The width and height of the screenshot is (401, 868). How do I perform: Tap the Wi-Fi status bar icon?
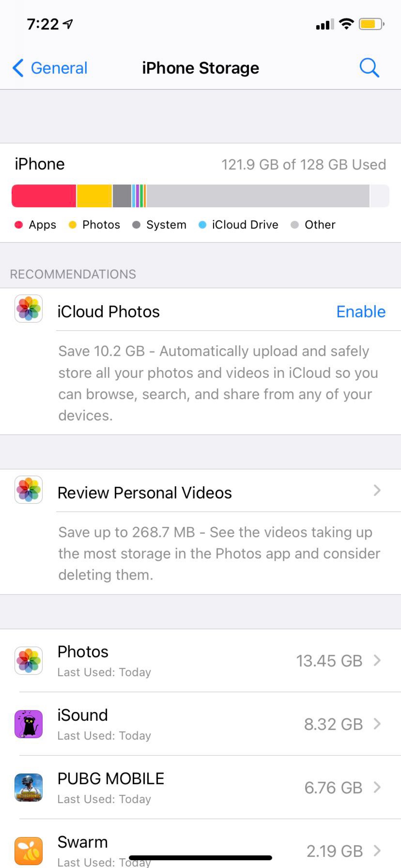point(346,24)
